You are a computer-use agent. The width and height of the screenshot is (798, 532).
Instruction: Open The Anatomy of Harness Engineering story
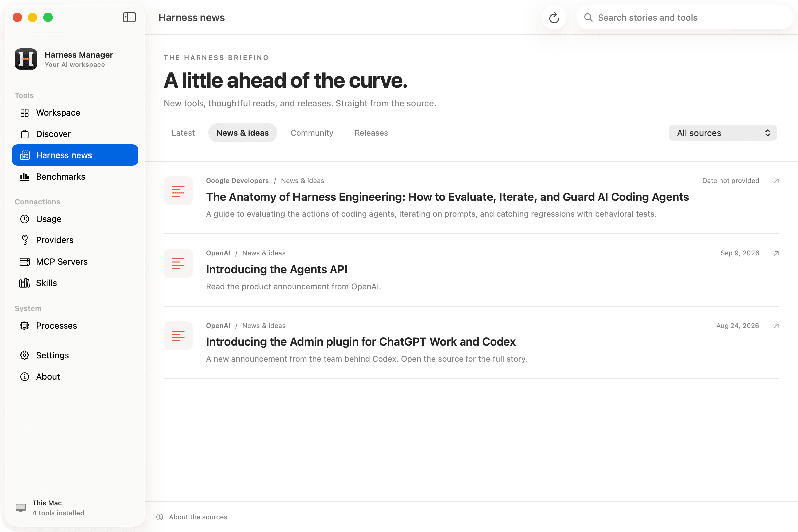point(447,197)
